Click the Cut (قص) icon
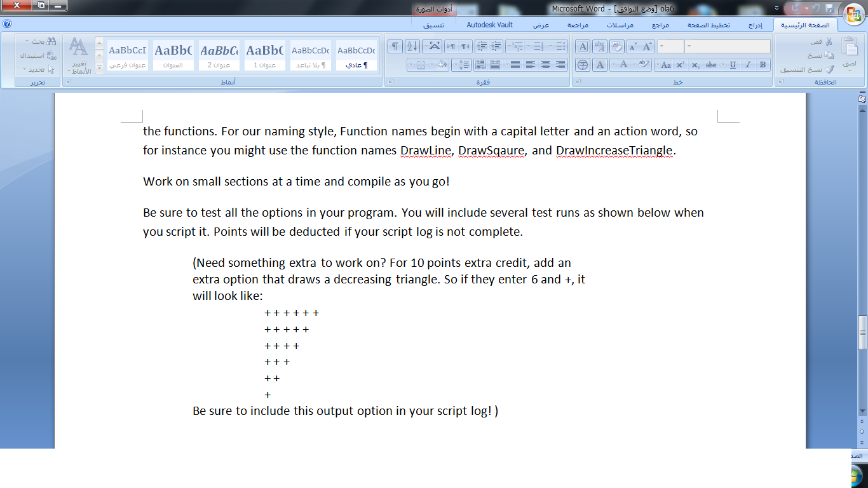 [x=829, y=42]
